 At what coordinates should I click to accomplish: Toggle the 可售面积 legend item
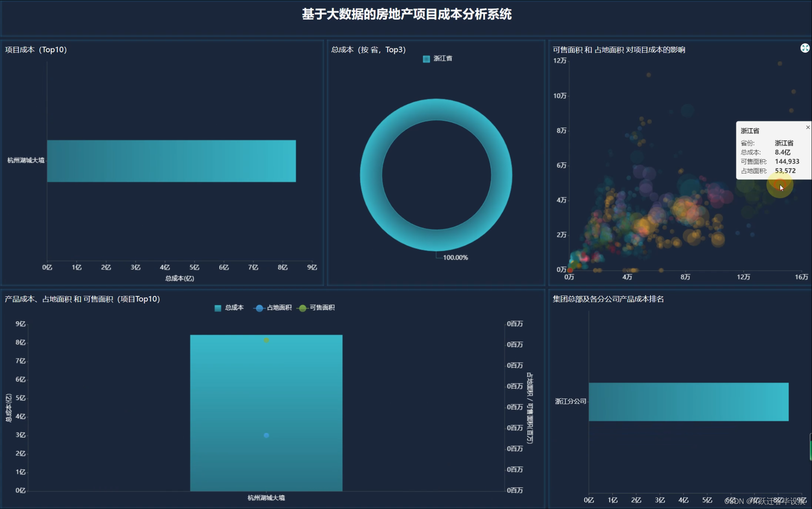(317, 308)
